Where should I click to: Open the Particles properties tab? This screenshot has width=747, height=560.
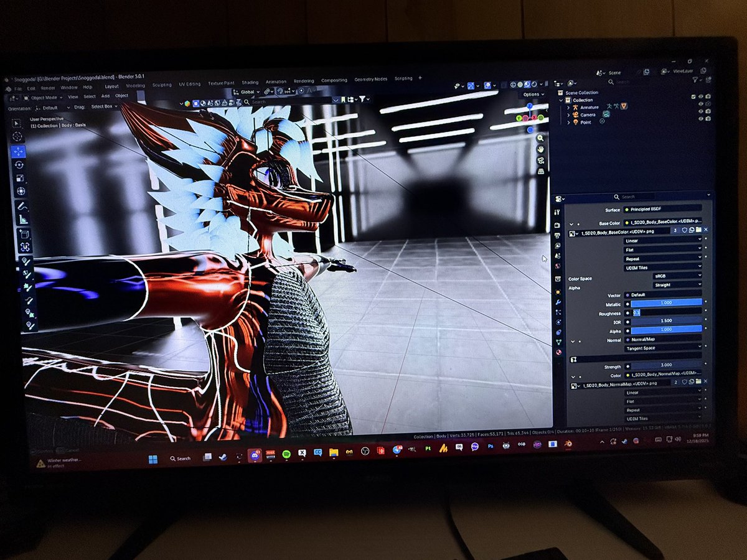(x=558, y=312)
